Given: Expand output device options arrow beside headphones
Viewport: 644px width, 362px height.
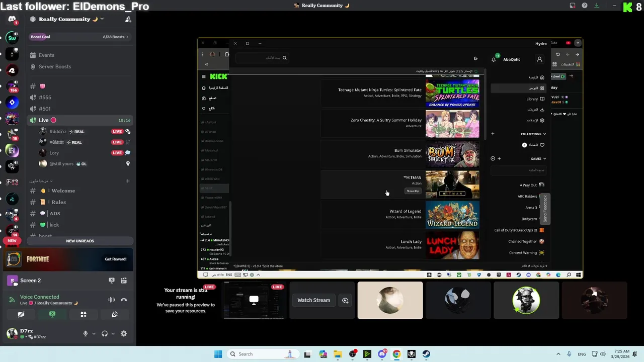Looking at the screenshot, I should (x=113, y=334).
